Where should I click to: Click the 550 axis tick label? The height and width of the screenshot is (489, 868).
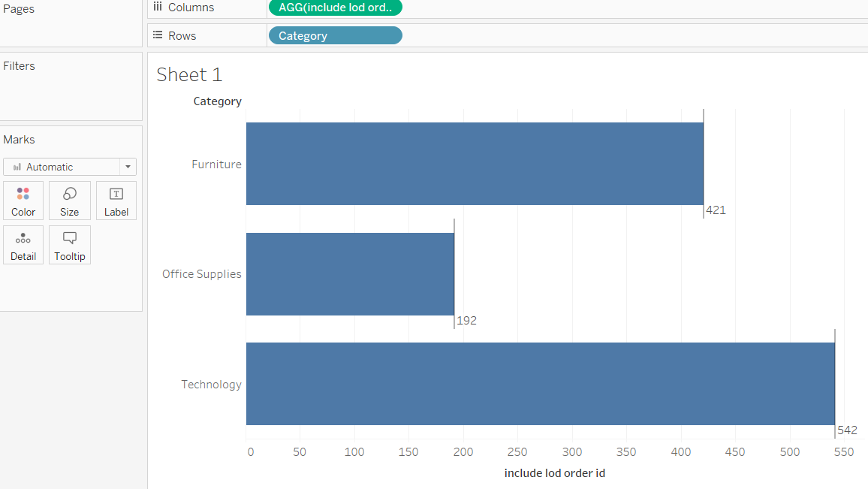[844, 452]
